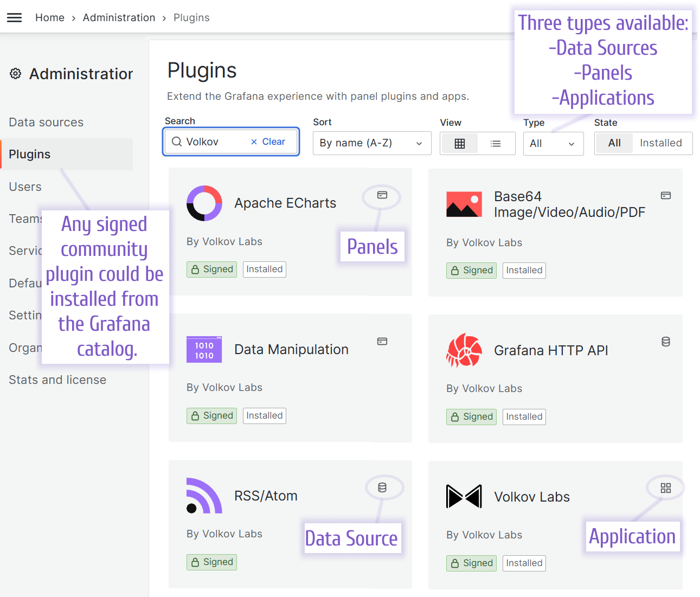Click Signed badge on Grafana HTTP API
Screen dimensions: 700x597
pyautogui.click(x=471, y=417)
